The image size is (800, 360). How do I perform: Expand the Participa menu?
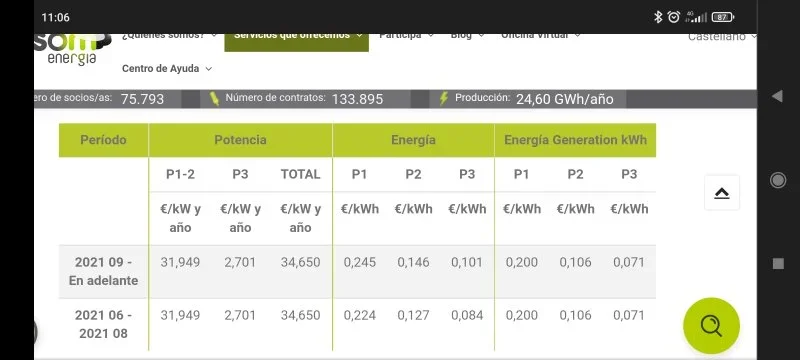pyautogui.click(x=406, y=36)
